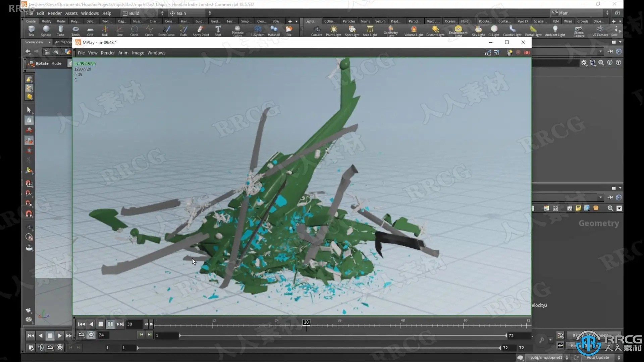Viewport: 644px width, 362px height.
Task: Add a Point Light from shelf
Action: tap(333, 31)
